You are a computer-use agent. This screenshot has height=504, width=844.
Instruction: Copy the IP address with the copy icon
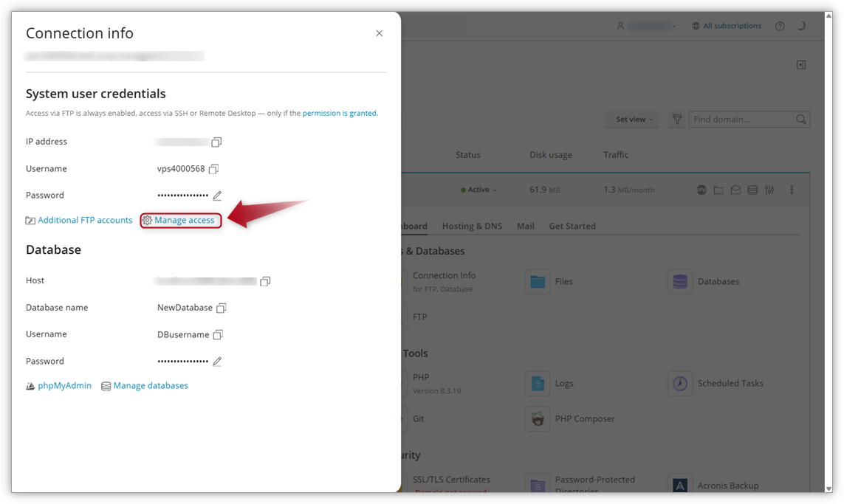point(216,141)
